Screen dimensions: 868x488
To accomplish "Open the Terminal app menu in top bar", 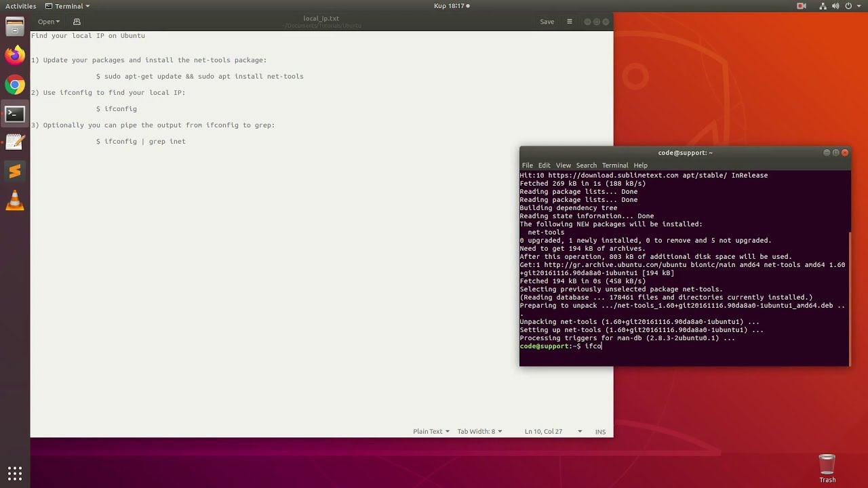I will [x=67, y=6].
